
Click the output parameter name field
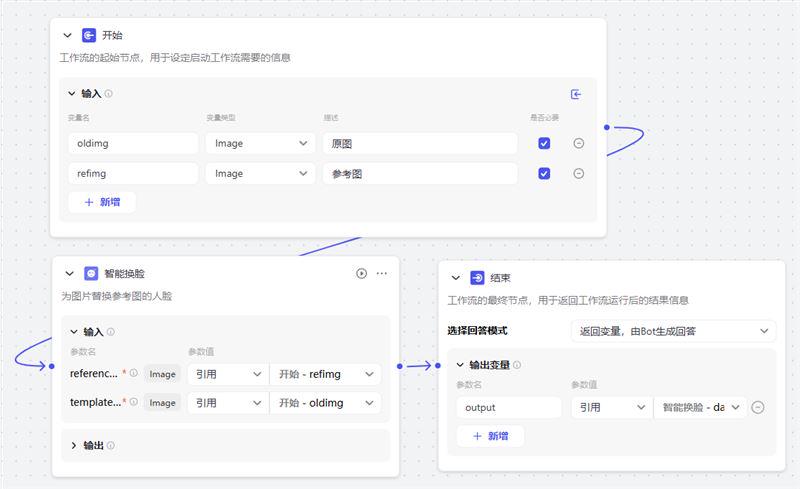point(509,407)
